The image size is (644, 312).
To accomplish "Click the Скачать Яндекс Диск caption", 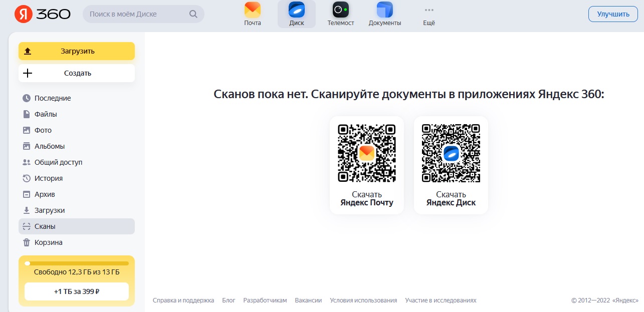I will (451, 198).
